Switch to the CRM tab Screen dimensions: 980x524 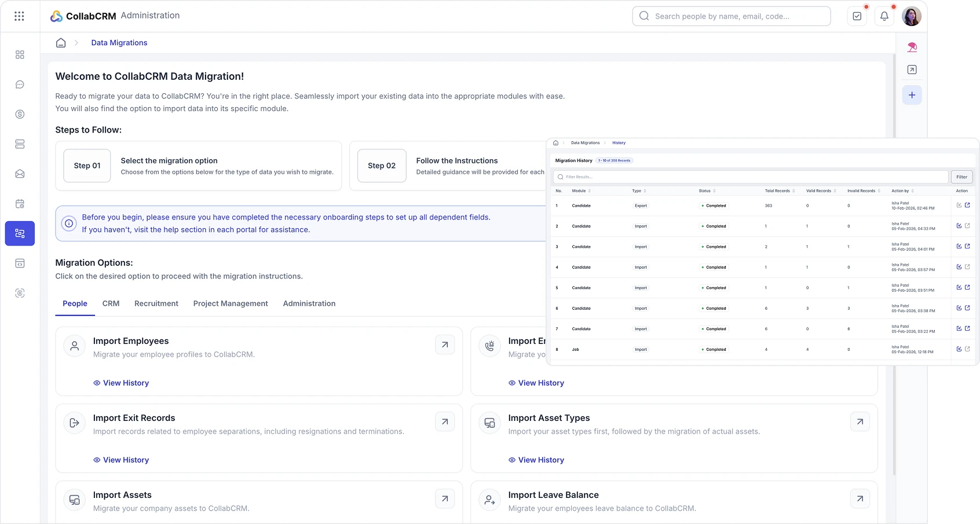[x=111, y=303]
